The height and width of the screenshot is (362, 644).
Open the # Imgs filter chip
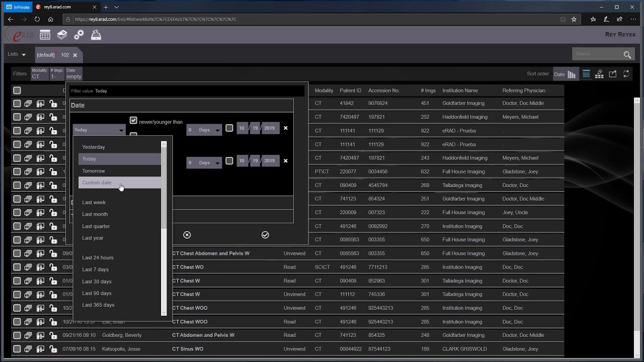[56, 74]
